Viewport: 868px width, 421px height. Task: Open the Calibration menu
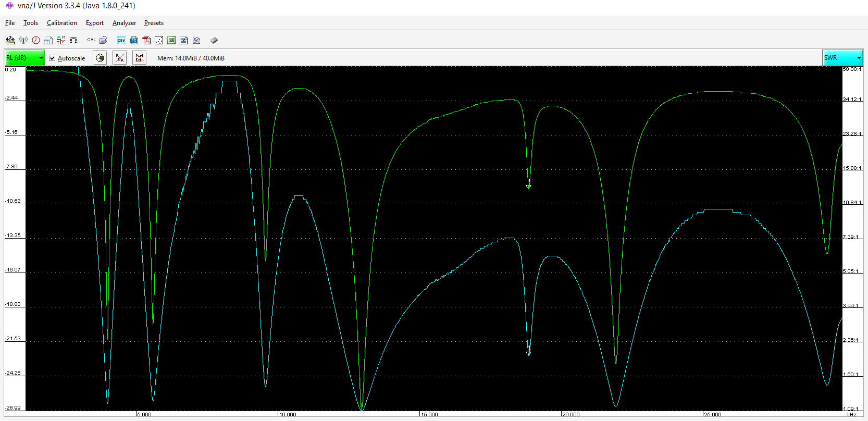point(62,23)
